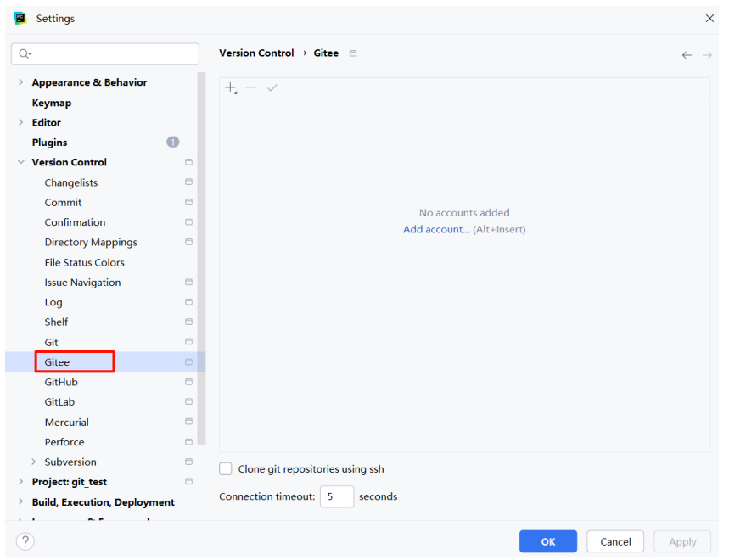Open the Keymap settings page
The height and width of the screenshot is (560, 729).
pos(52,103)
